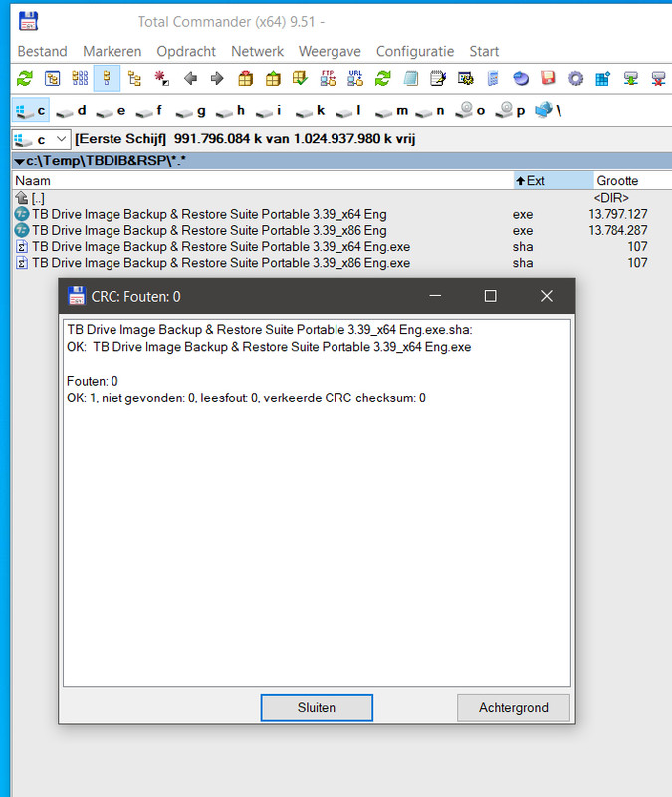
Task: Open the FTP connect icon
Action: pyautogui.click(x=328, y=79)
